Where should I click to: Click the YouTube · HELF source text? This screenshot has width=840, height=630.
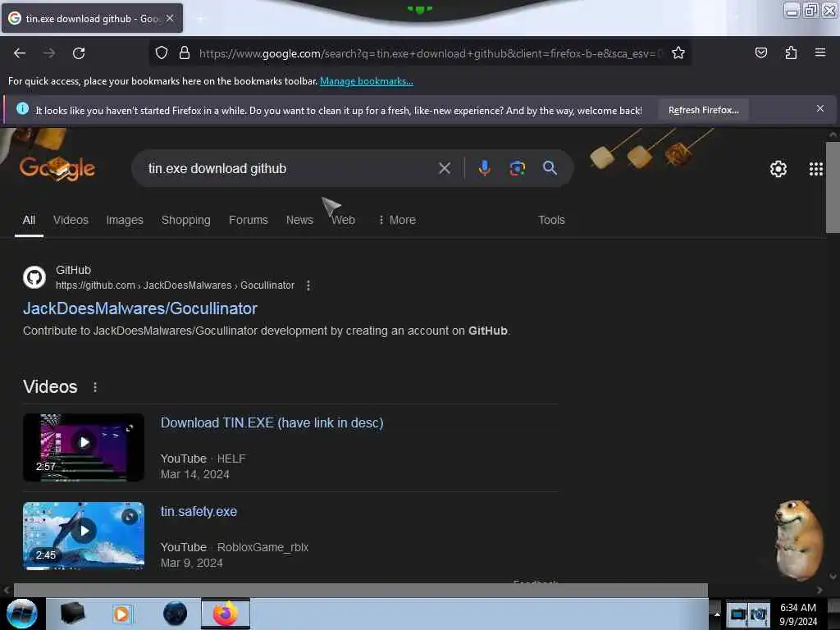pyautogui.click(x=203, y=459)
